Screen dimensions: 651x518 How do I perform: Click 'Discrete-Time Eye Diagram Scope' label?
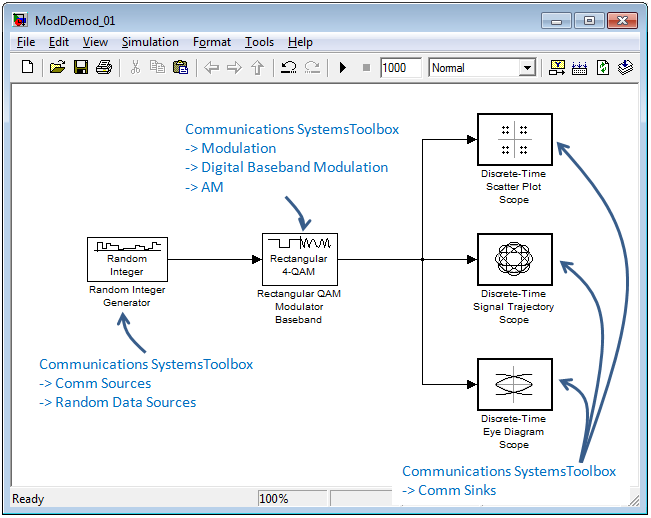click(x=514, y=432)
